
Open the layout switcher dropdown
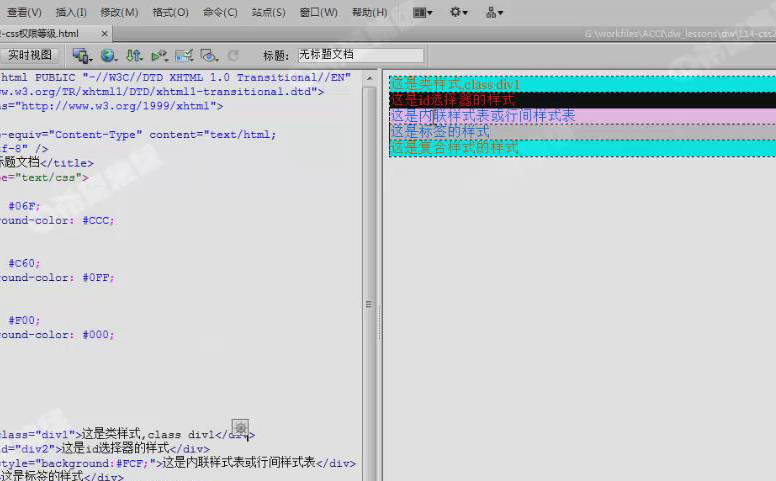[423, 13]
